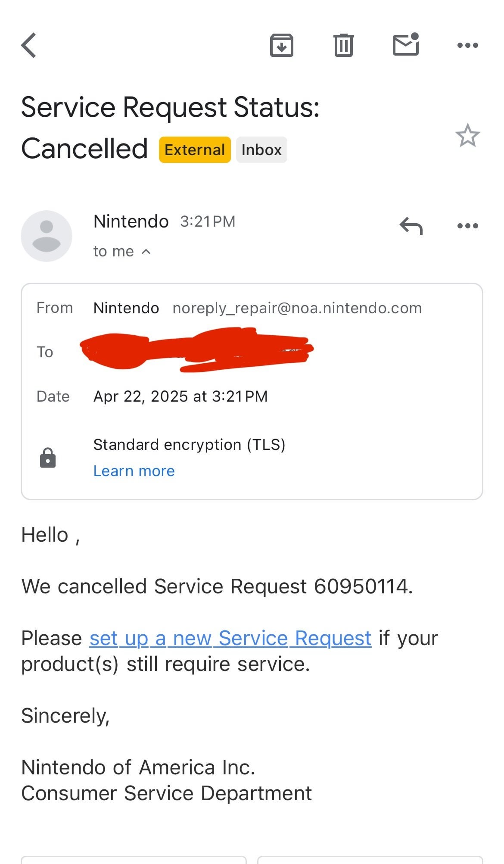Open top toolbar more options menu

pos(467,45)
